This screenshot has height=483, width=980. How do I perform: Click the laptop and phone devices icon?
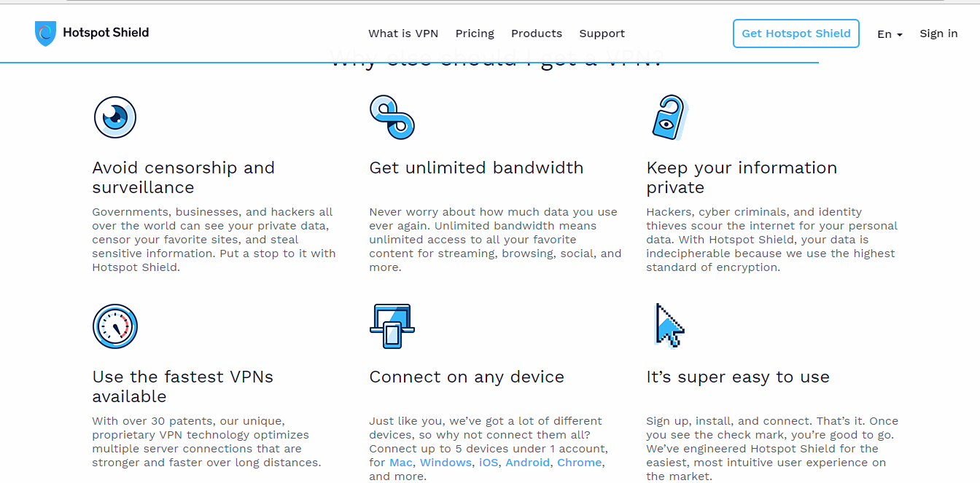coord(392,326)
